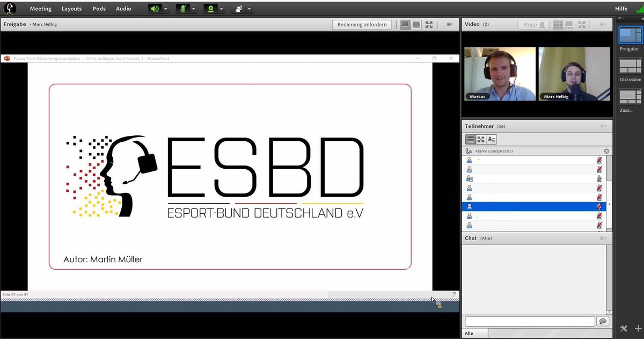
Task: Switch Freigabe pod to full screen
Action: 429,24
